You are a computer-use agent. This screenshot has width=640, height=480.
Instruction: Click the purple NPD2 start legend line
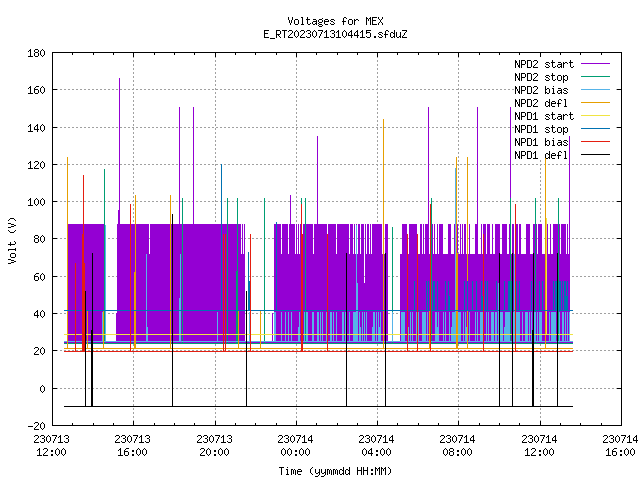[x=595, y=64]
